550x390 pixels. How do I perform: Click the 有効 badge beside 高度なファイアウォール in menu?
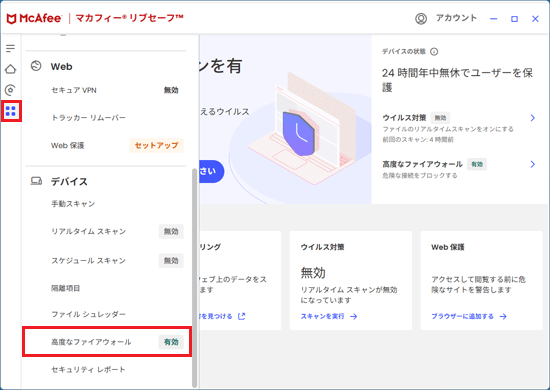[171, 342]
